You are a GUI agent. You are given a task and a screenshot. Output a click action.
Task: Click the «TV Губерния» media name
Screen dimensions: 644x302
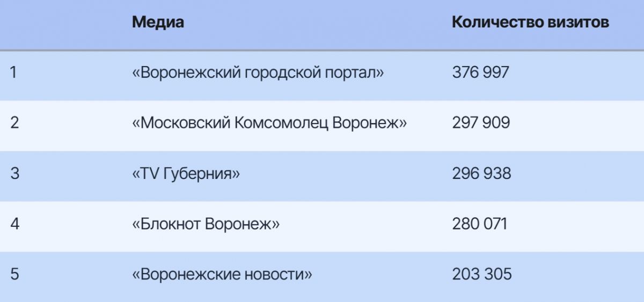point(186,174)
